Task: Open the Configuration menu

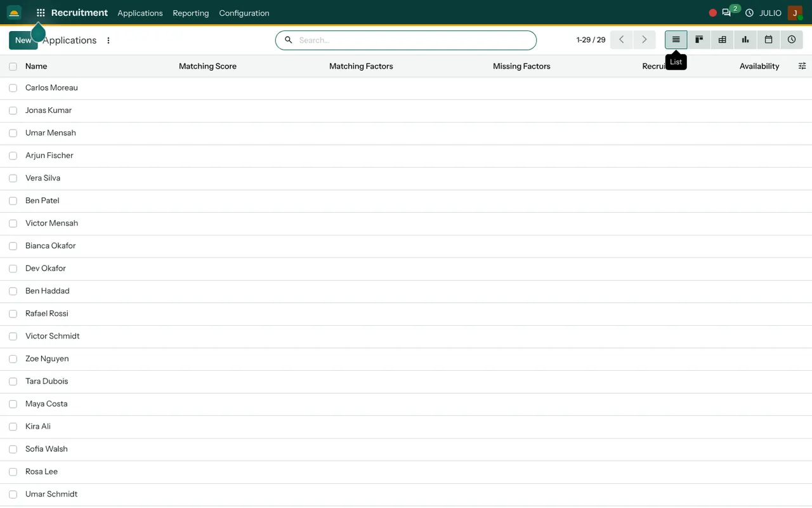Action: (244, 13)
